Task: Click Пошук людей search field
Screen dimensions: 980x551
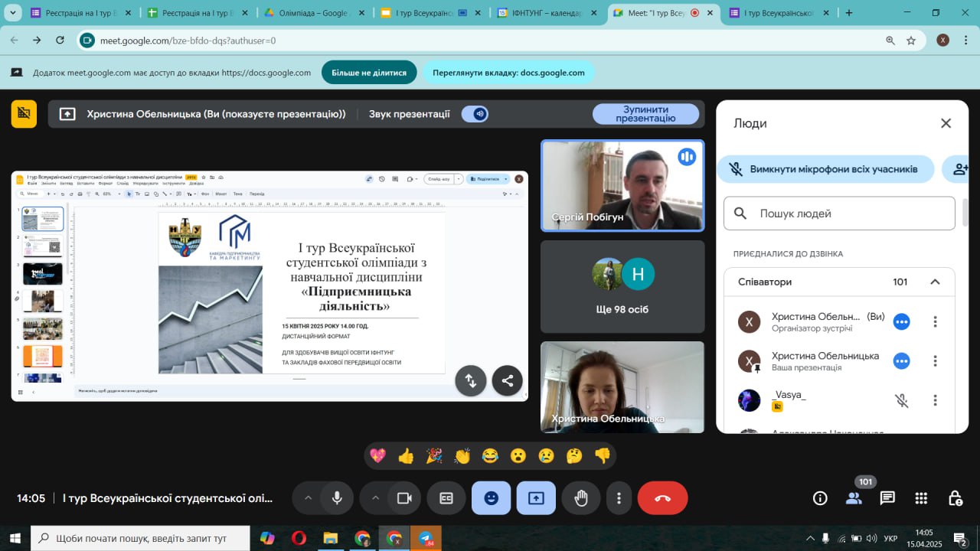Action: click(839, 214)
